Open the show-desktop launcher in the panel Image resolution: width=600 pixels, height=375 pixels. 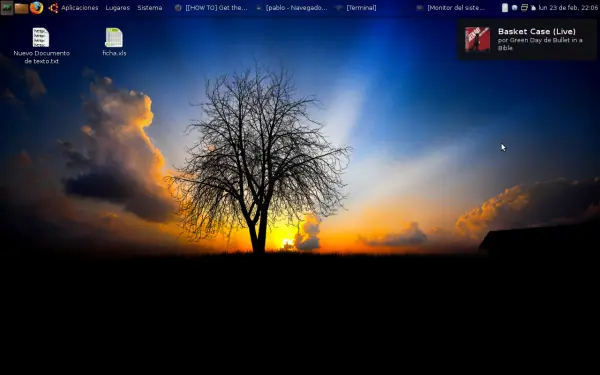pos(7,8)
